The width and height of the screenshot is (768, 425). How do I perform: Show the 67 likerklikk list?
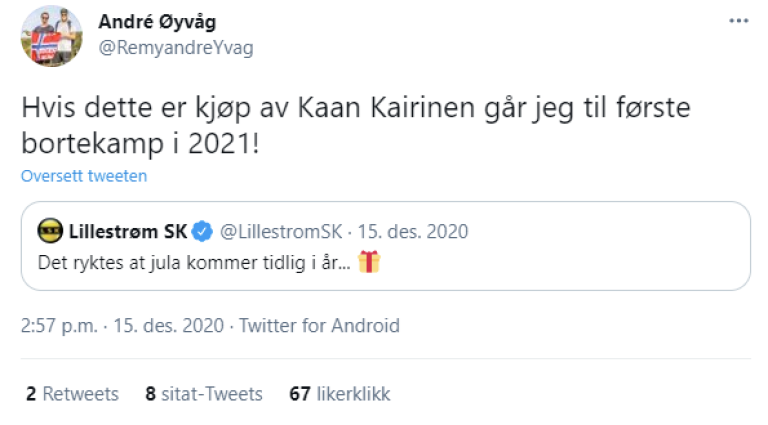pos(339,394)
